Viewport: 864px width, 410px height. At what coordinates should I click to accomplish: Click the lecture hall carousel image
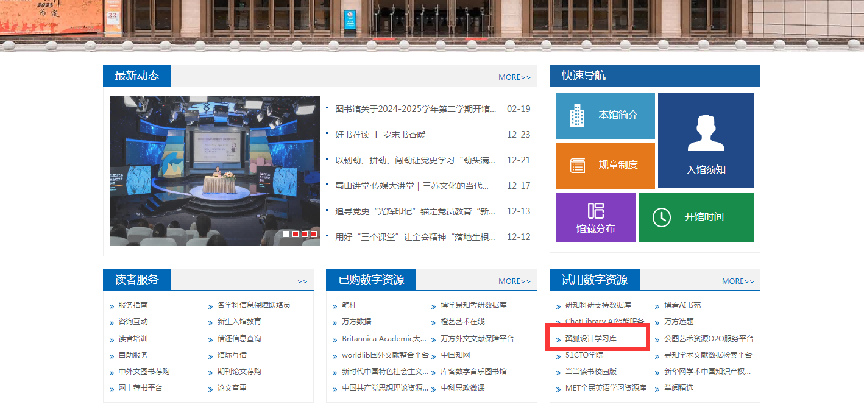coord(214,170)
